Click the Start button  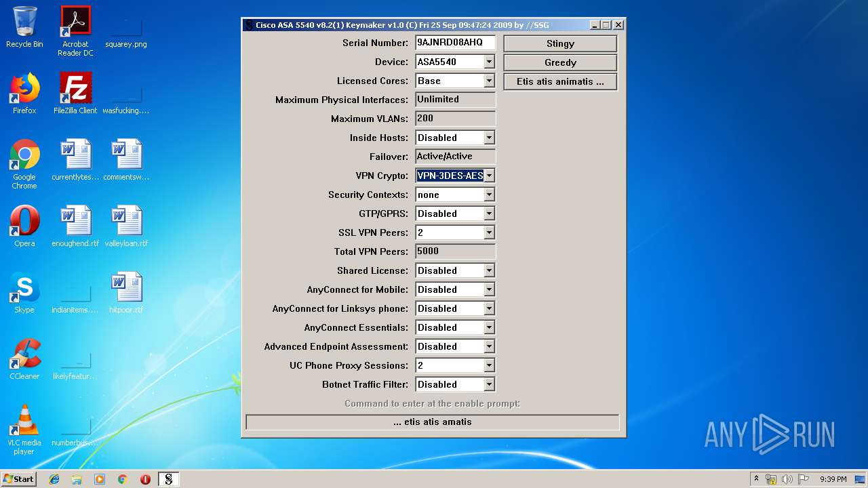pyautogui.click(x=19, y=479)
